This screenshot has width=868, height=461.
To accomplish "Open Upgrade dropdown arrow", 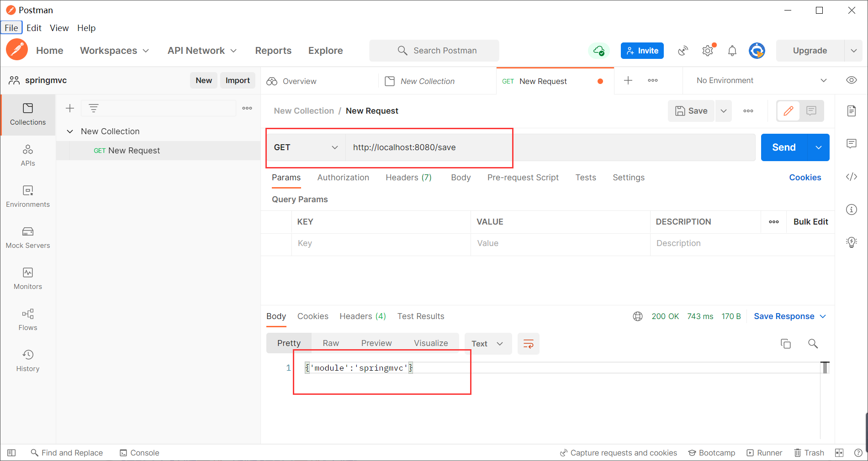I will click(854, 51).
